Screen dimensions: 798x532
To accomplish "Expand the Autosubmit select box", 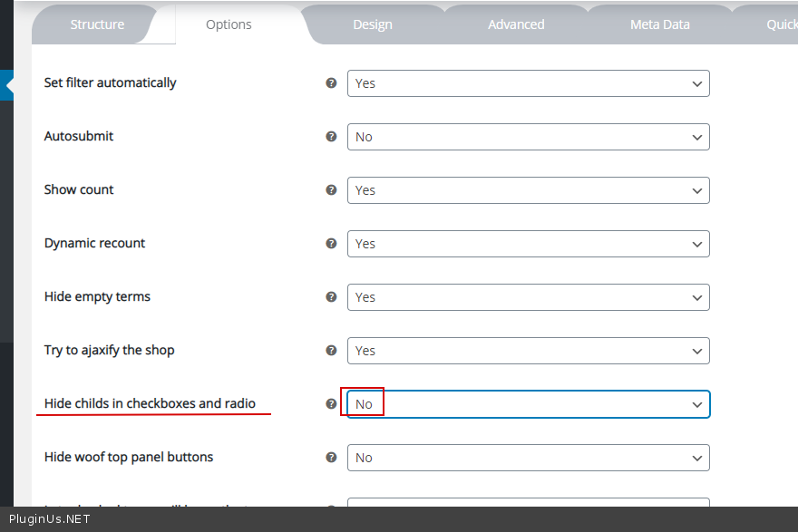I will [528, 137].
